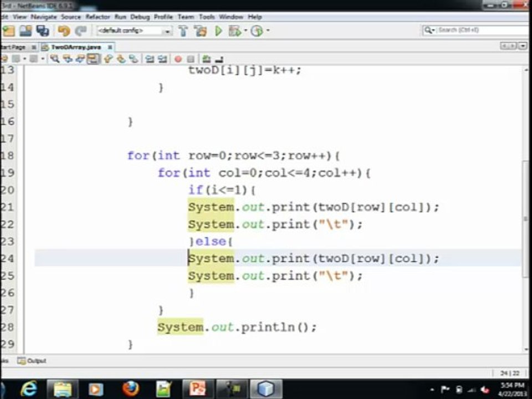The width and height of the screenshot is (532, 399).
Task: Click the Open Project toolbar icon
Action: pos(26,31)
